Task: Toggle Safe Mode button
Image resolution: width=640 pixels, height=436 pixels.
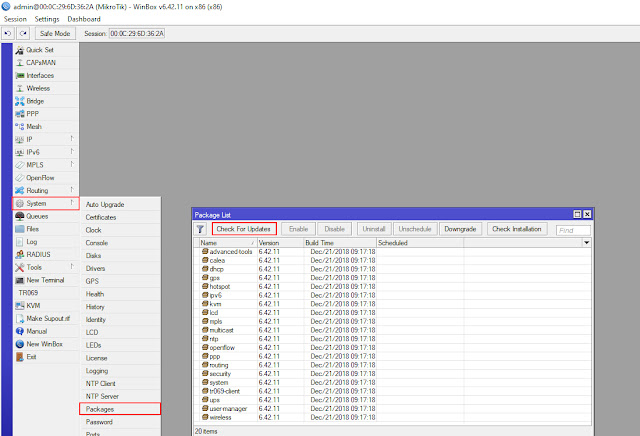Action: [55, 33]
